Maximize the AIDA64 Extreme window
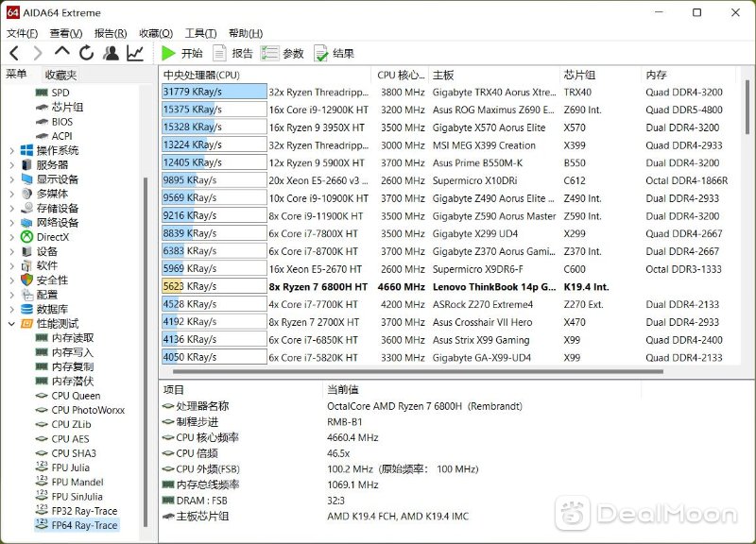Viewport: 756px width, 544px height. click(696, 12)
